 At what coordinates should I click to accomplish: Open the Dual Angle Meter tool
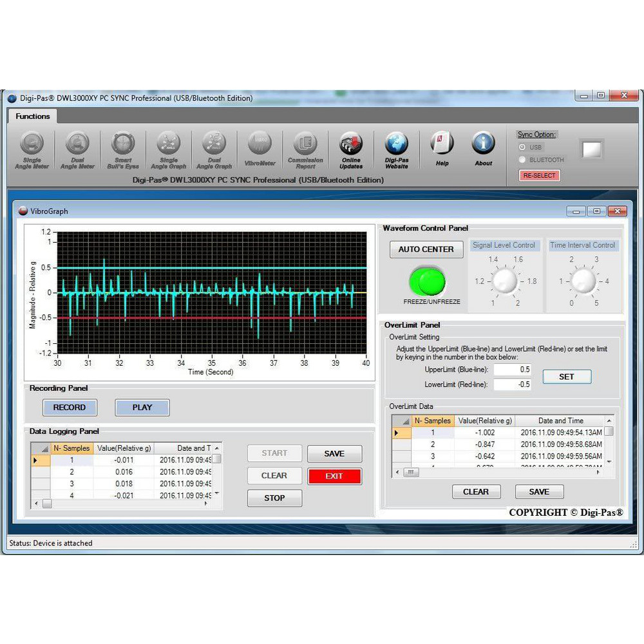[77, 148]
